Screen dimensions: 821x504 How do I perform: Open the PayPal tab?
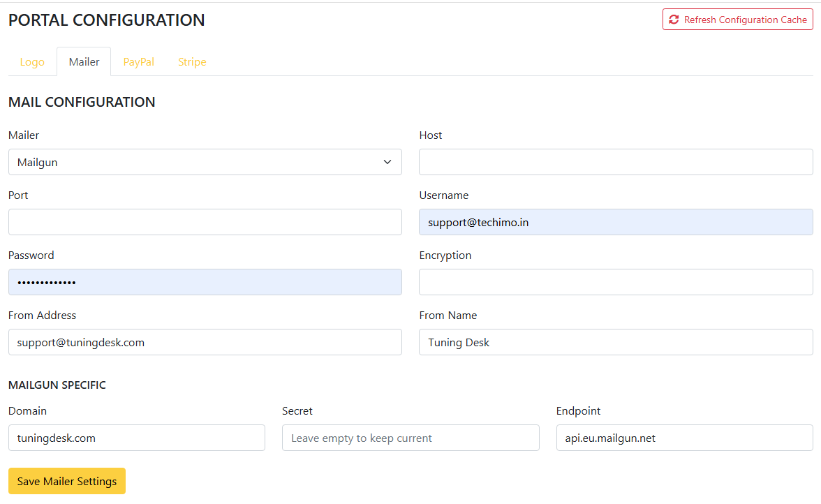click(139, 61)
